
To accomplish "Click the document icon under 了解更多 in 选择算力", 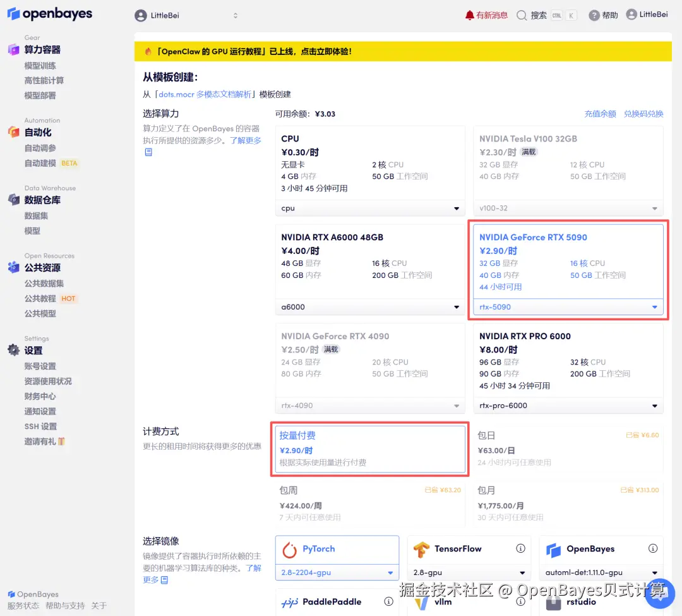I will pyautogui.click(x=148, y=152).
